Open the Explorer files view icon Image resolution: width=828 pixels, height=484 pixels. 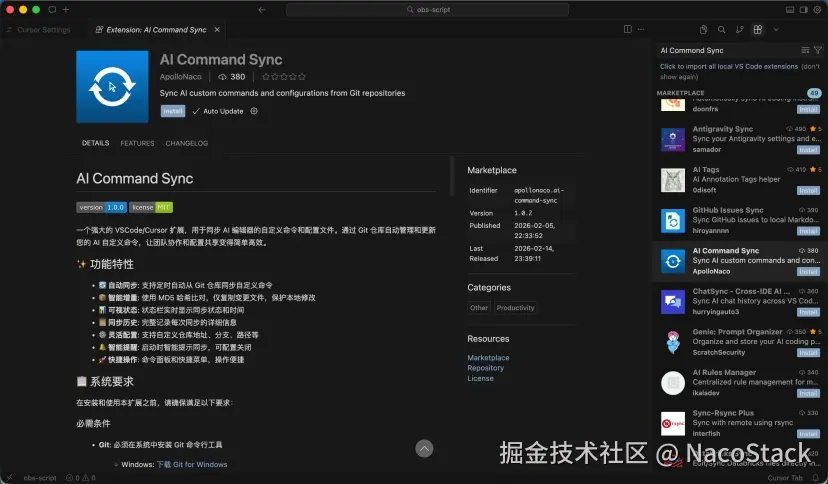[x=703, y=30]
